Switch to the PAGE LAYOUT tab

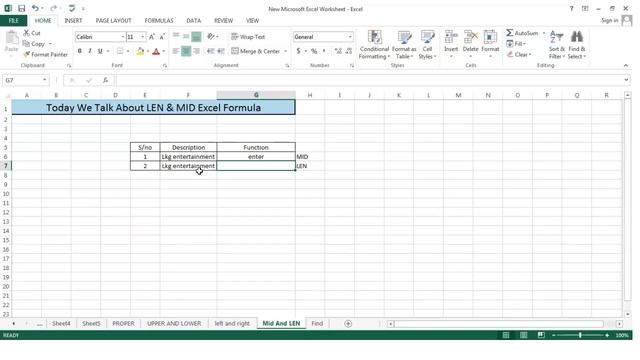[x=113, y=20]
